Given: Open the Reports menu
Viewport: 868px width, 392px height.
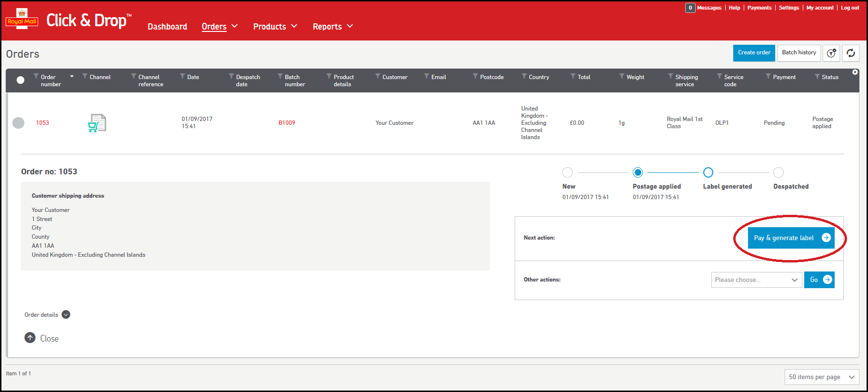Looking at the screenshot, I should click(x=332, y=27).
